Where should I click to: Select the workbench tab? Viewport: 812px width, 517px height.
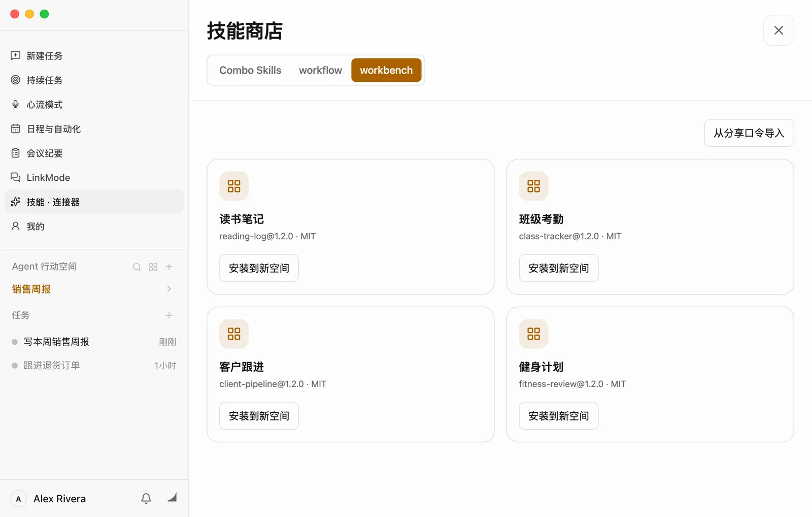click(x=386, y=70)
